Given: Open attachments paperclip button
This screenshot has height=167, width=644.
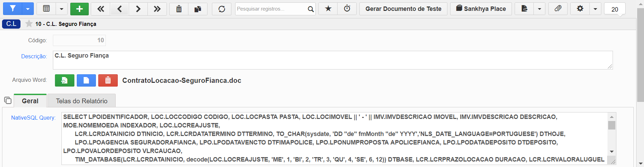Looking at the screenshot, I should (558, 9).
